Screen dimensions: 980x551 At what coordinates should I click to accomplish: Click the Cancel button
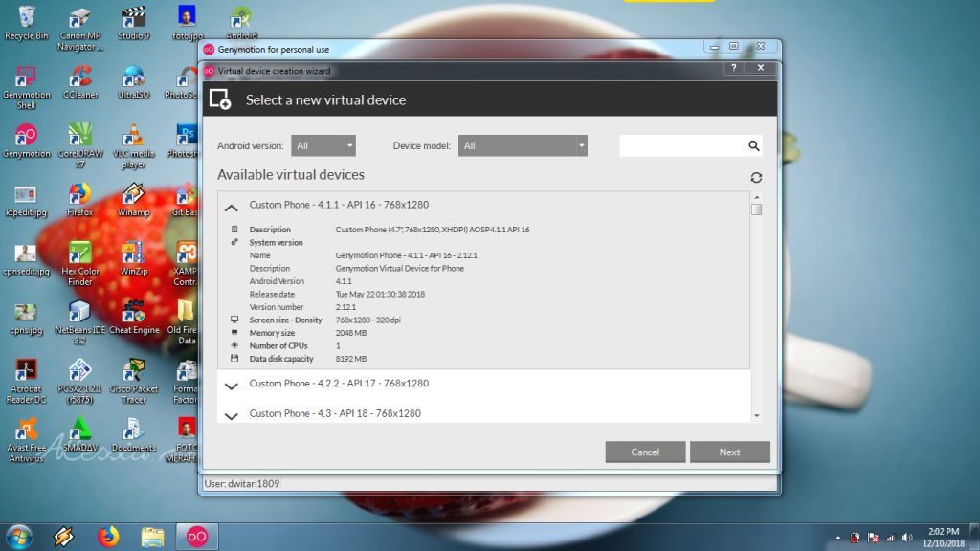point(645,452)
